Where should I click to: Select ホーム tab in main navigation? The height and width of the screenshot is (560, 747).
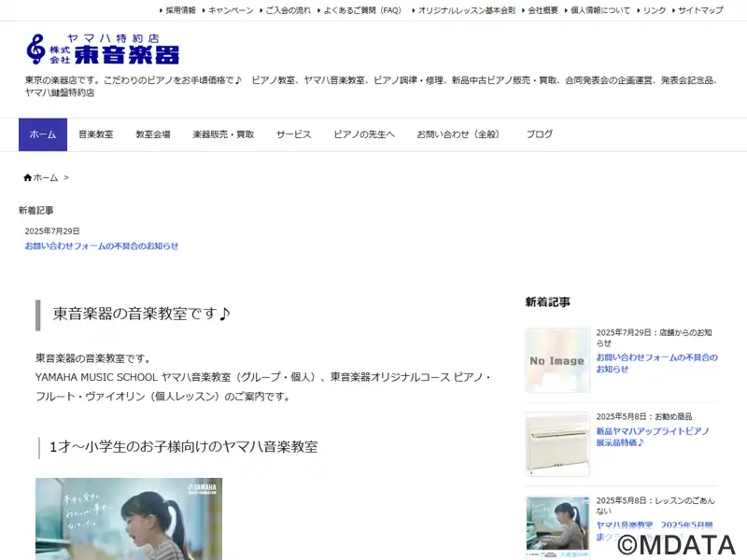pyautogui.click(x=43, y=134)
